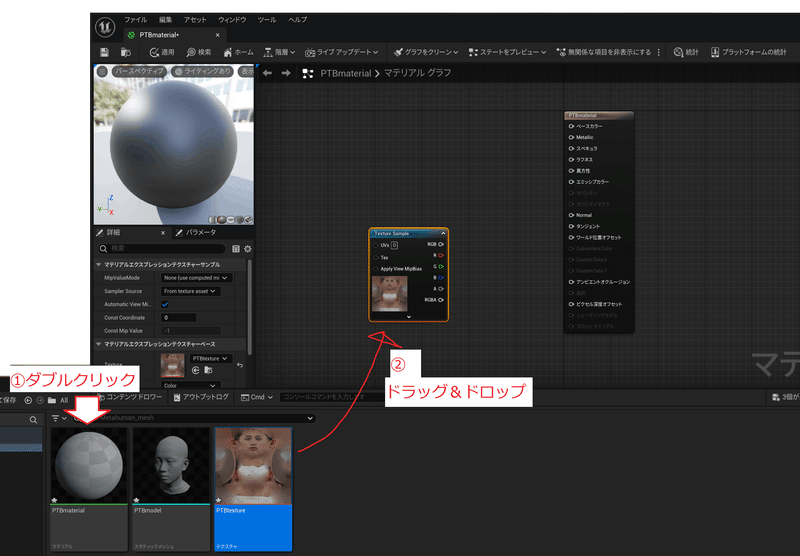
Task: Toggle the Automatic View Mip Bias checkbox
Action: [165, 304]
